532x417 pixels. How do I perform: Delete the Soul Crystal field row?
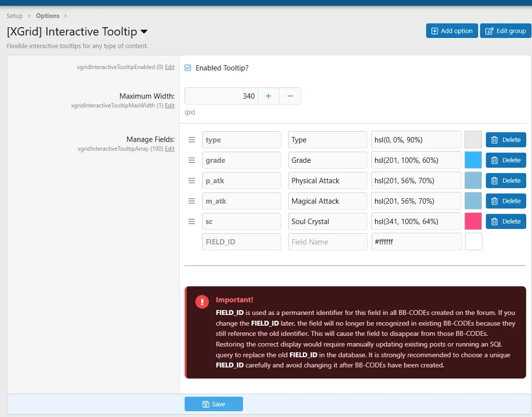click(x=506, y=221)
